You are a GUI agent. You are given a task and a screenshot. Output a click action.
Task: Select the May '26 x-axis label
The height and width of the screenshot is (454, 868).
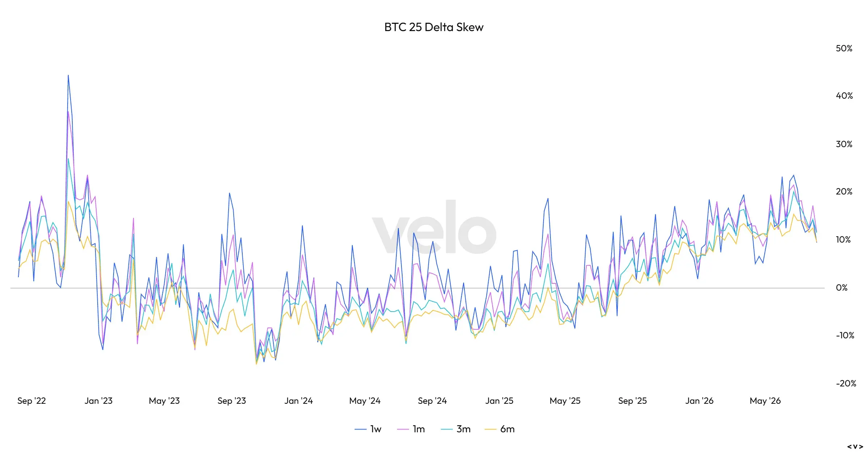click(x=765, y=401)
